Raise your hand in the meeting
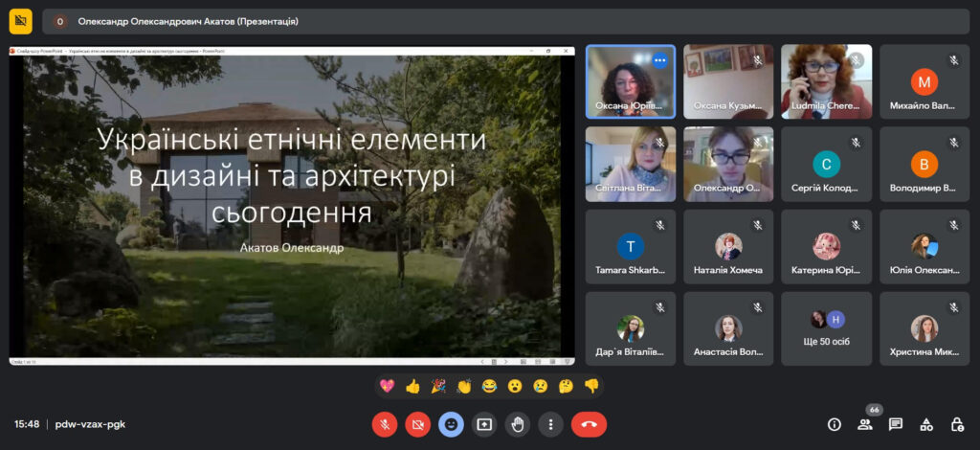This screenshot has height=450, width=980. coord(518,424)
